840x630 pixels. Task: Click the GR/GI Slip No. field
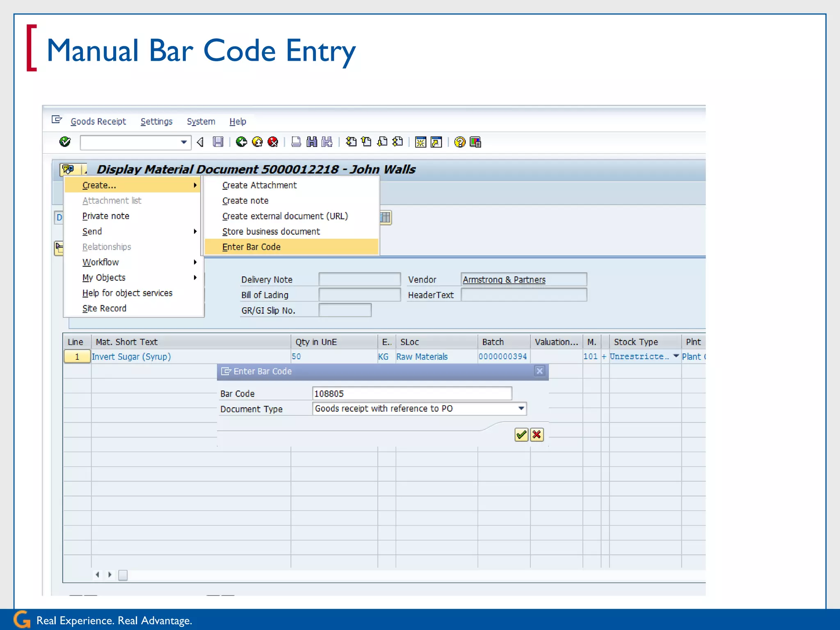click(345, 310)
